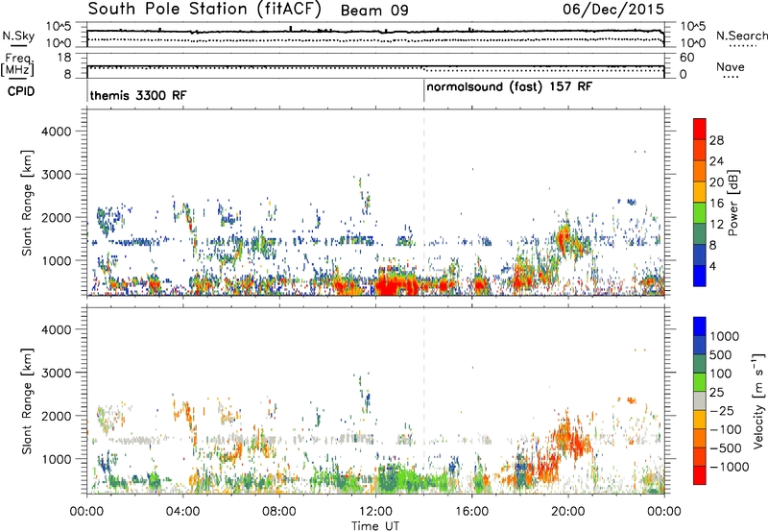
Task: Click the 'Time UT' axis title
Action: [x=375, y=526]
